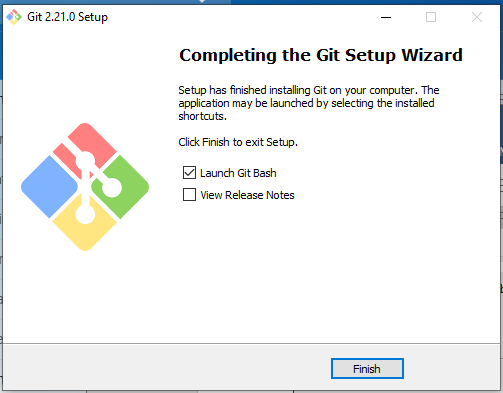Select the 'Launch Git Bash' label text
The width and height of the screenshot is (503, 393).
point(238,173)
